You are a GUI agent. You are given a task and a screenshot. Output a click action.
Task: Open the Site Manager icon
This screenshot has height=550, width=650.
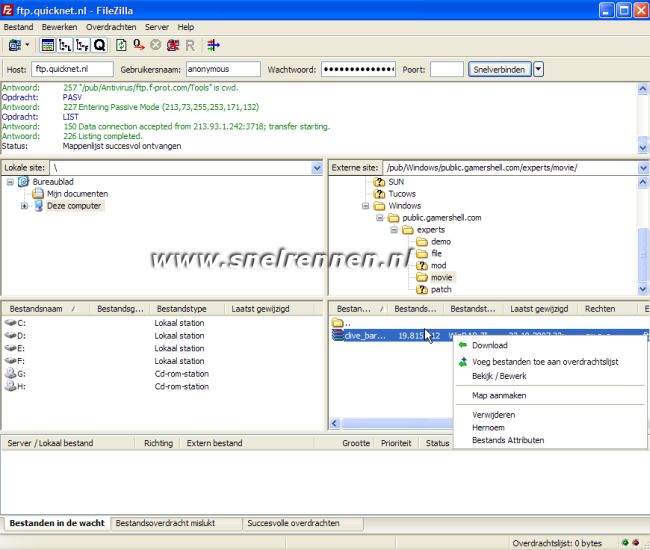(x=15, y=45)
